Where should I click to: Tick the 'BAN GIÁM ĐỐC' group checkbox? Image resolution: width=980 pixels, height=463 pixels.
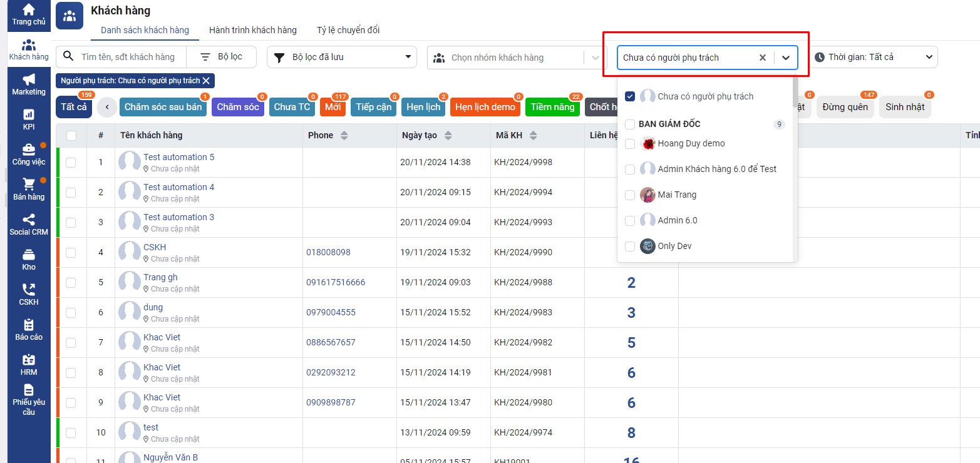(630, 125)
